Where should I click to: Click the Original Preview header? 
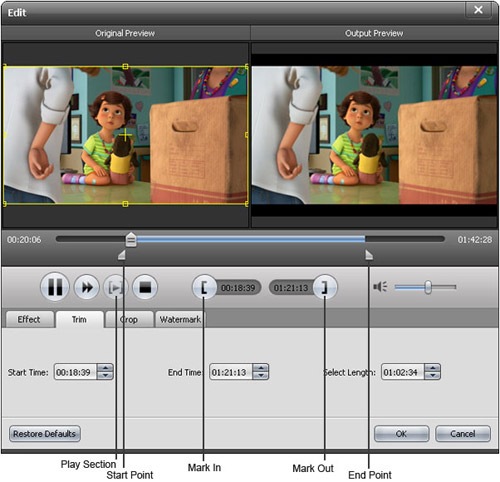pos(125,33)
